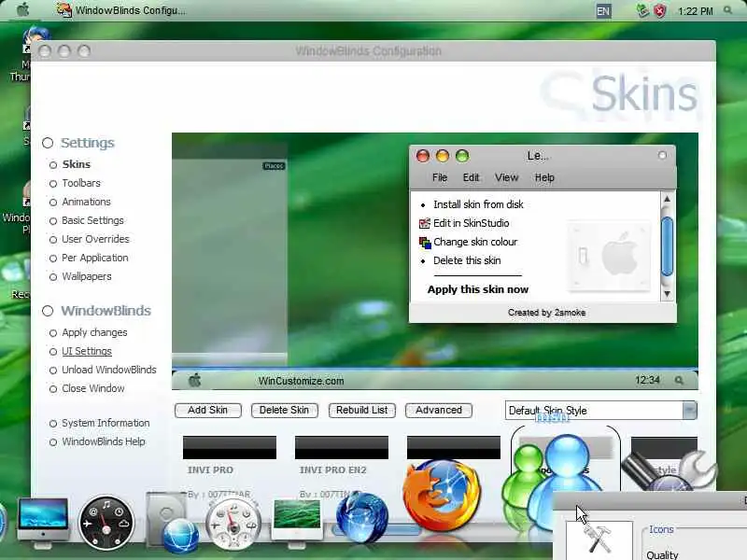Image resolution: width=747 pixels, height=560 pixels.
Task: Launch Firefox from the dock
Action: pos(442,496)
